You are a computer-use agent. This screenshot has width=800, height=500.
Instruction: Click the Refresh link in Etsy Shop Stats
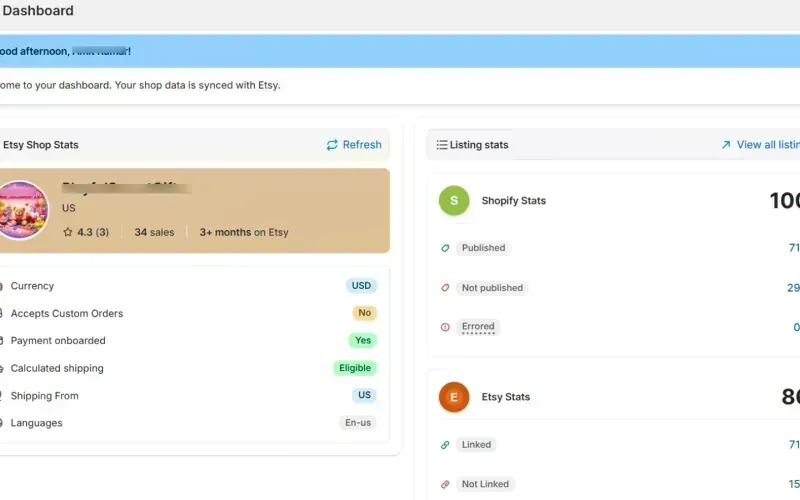pos(354,145)
